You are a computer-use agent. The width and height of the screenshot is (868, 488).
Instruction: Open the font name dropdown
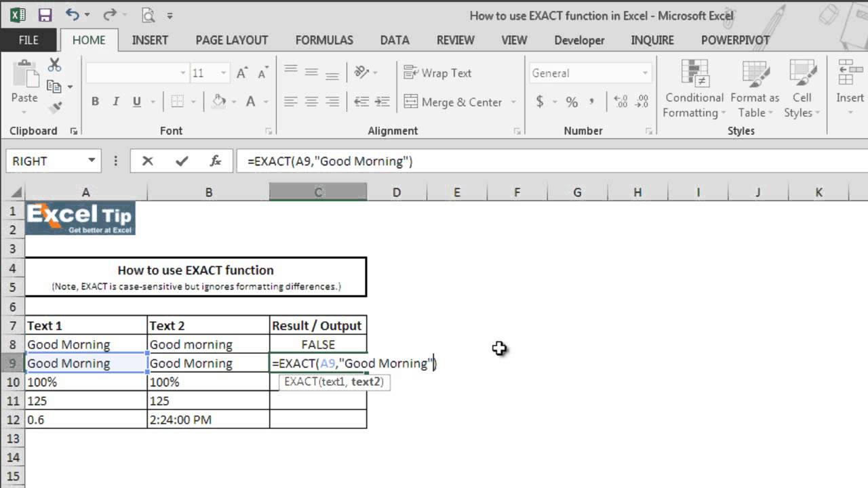183,73
